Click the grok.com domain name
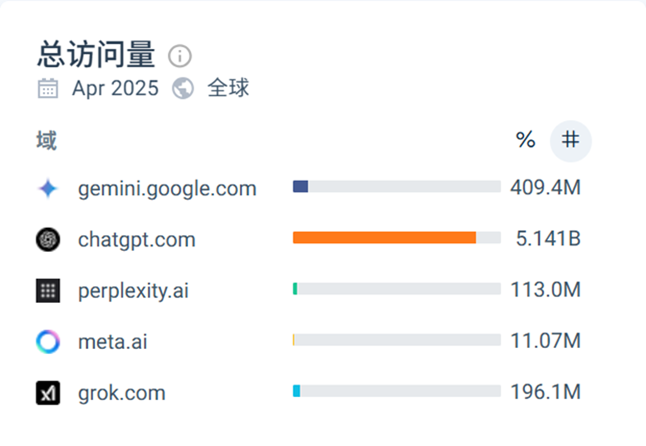This screenshot has height=446, width=646. (122, 393)
